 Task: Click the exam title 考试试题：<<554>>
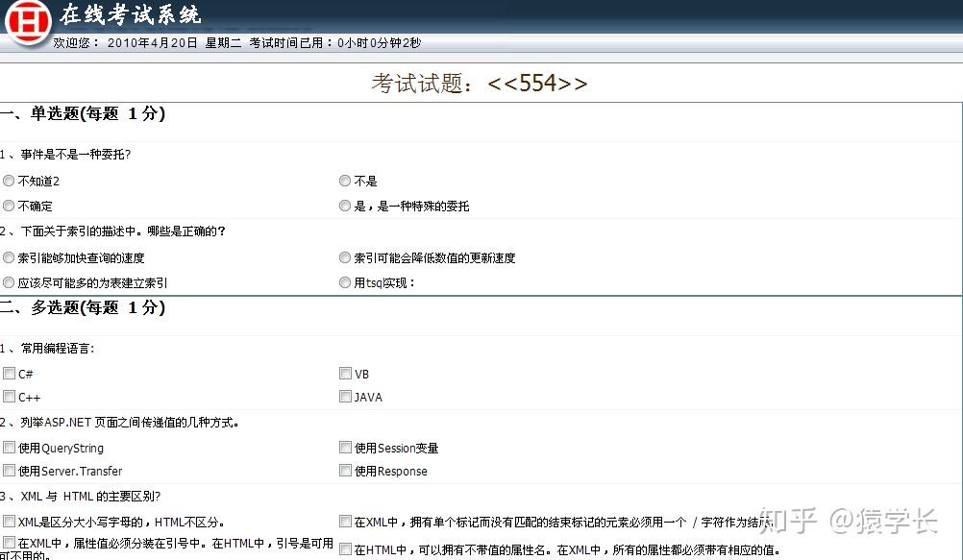(x=479, y=83)
